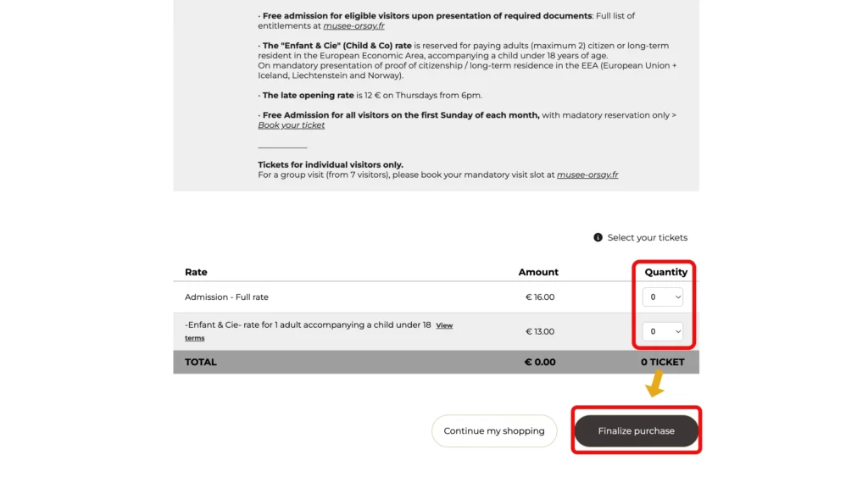868x488 pixels.
Task: Click the Continue my shopping button
Action: pyautogui.click(x=494, y=431)
